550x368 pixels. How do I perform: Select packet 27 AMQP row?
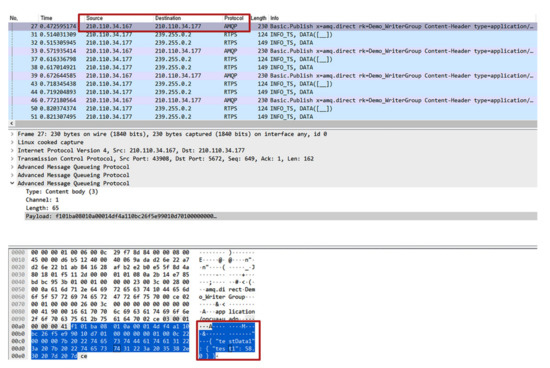click(273, 26)
